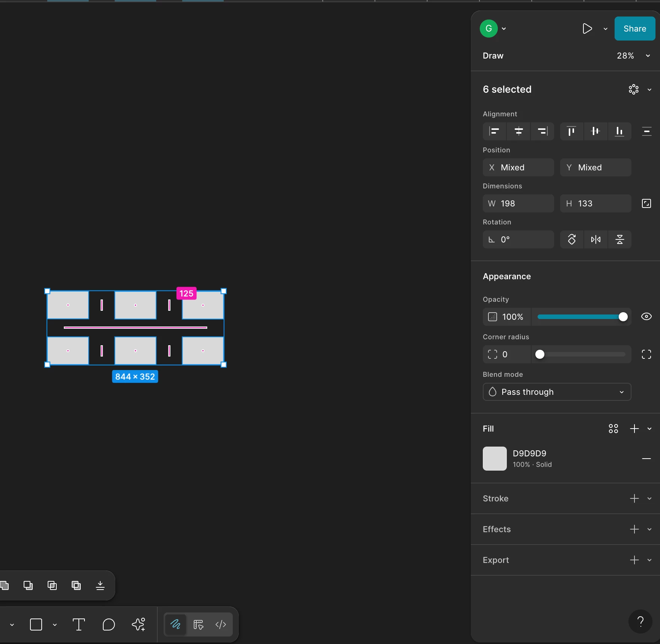Screen dimensions: 660x644
Task: Open the AI actions sparkle tool
Action: point(139,624)
